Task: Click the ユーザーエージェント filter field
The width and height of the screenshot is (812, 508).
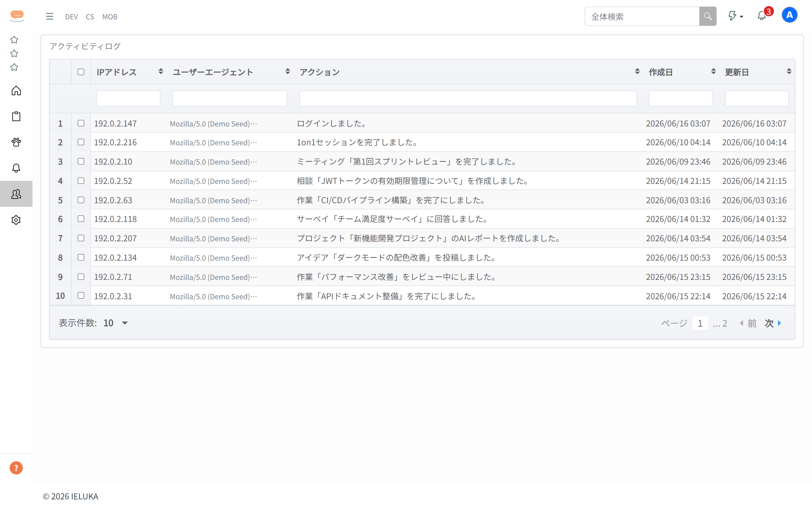Action: (x=230, y=99)
